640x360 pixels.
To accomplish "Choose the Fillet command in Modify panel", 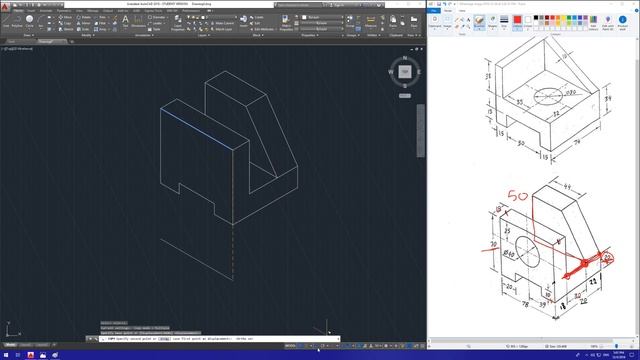I will coord(100,23).
